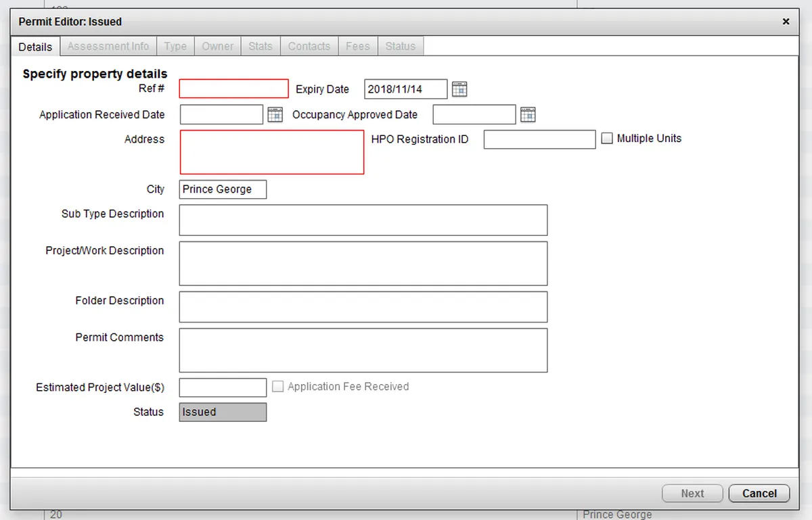Click the HPO Registration ID field

(x=540, y=139)
